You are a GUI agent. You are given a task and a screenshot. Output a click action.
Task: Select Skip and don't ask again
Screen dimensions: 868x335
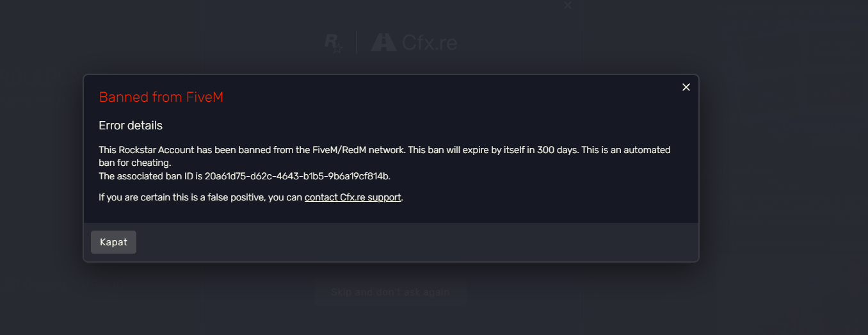(x=390, y=292)
